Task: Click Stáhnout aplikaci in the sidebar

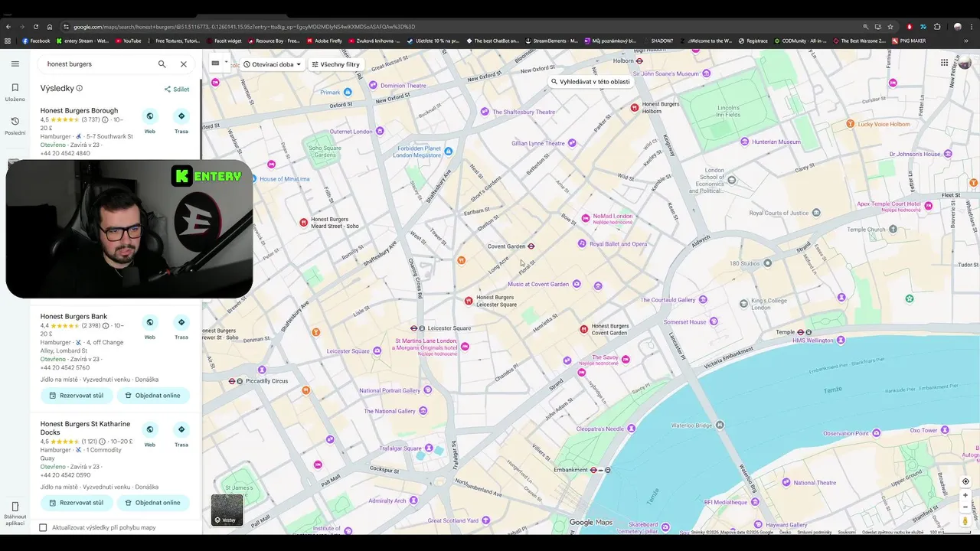Action: tap(15, 514)
